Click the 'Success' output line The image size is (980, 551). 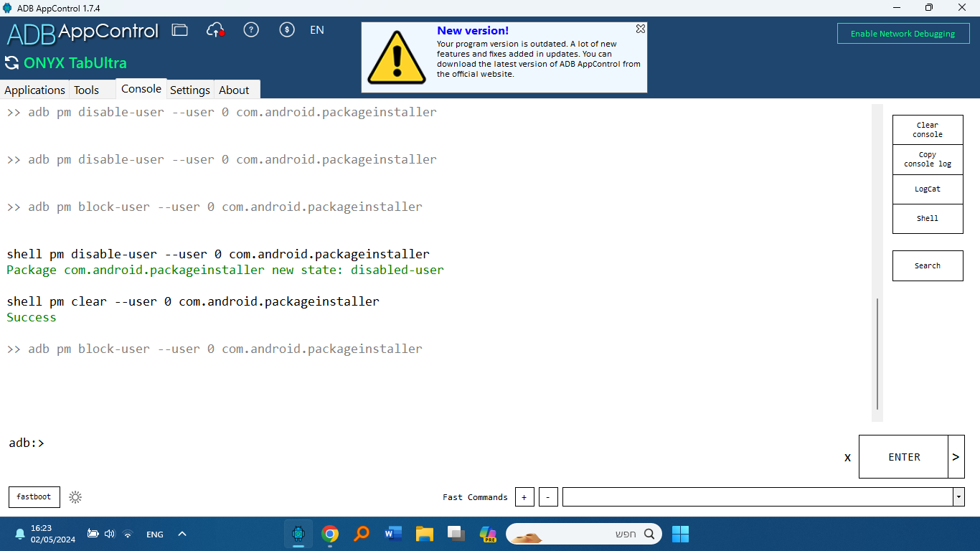(32, 317)
